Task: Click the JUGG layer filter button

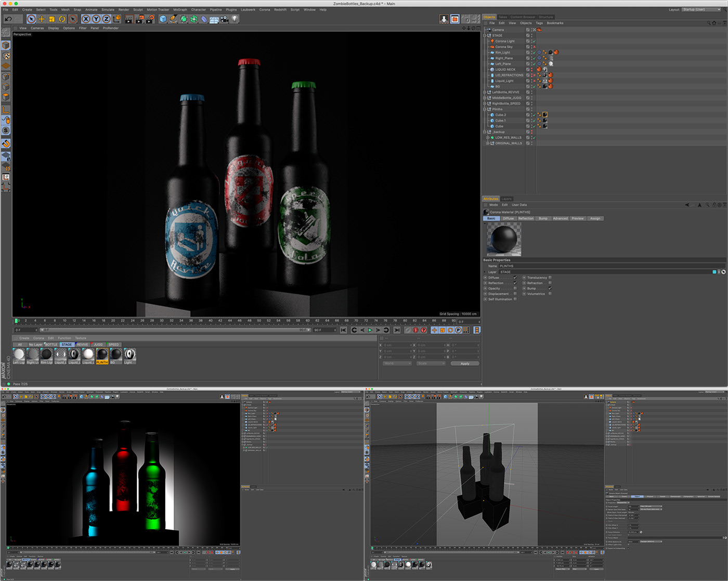Action: click(98, 344)
